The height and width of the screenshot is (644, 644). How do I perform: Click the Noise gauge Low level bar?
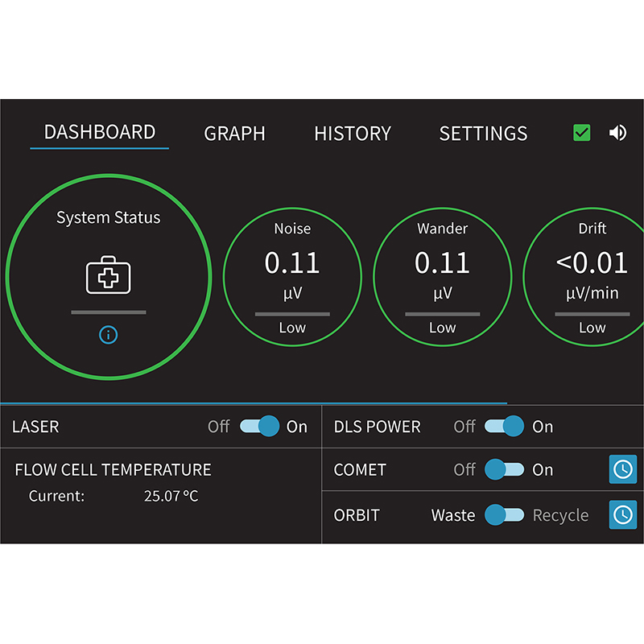tap(292, 314)
